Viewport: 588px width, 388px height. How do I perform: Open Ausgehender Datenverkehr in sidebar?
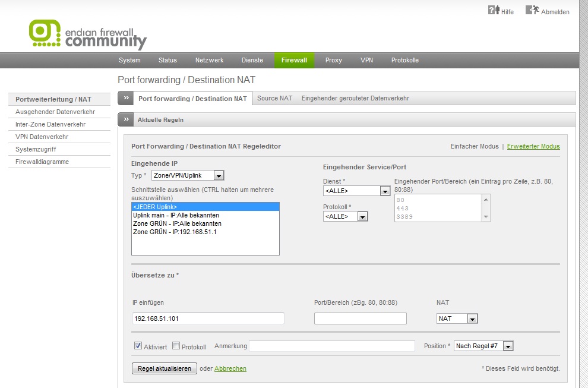59,112
